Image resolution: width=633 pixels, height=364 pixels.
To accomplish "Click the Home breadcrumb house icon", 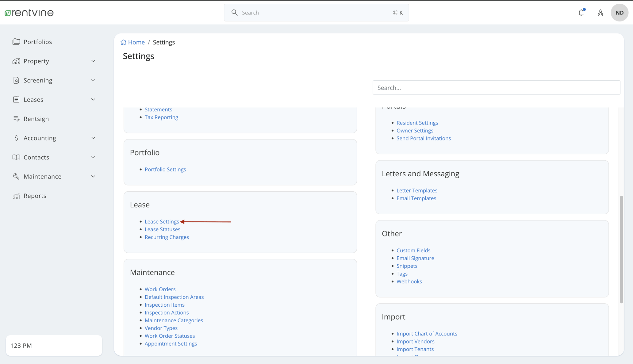I will 123,42.
